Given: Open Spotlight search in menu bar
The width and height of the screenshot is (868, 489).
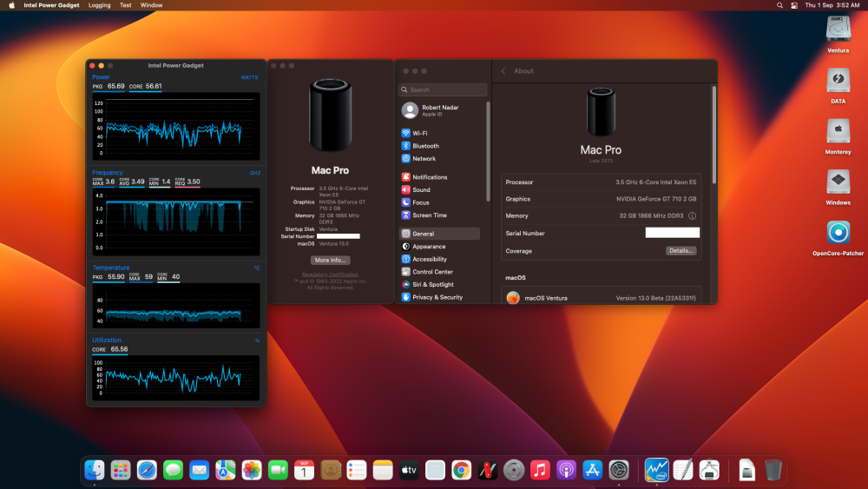Looking at the screenshot, I should point(779,5).
